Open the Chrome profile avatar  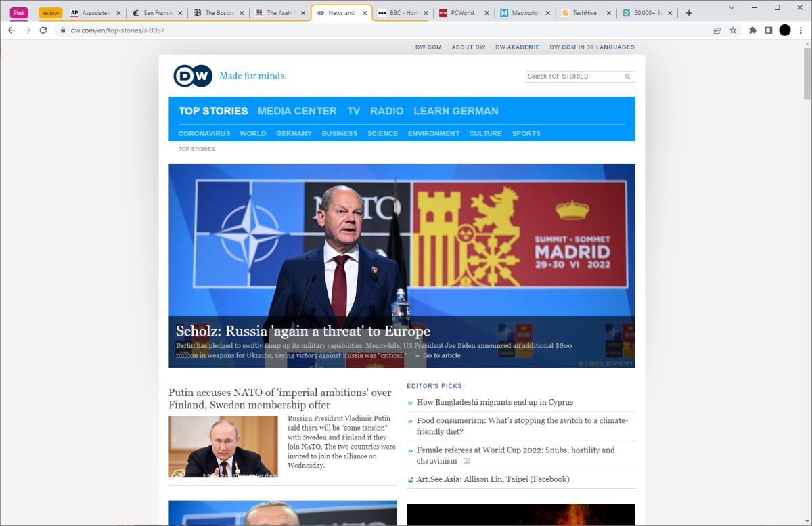(x=785, y=30)
